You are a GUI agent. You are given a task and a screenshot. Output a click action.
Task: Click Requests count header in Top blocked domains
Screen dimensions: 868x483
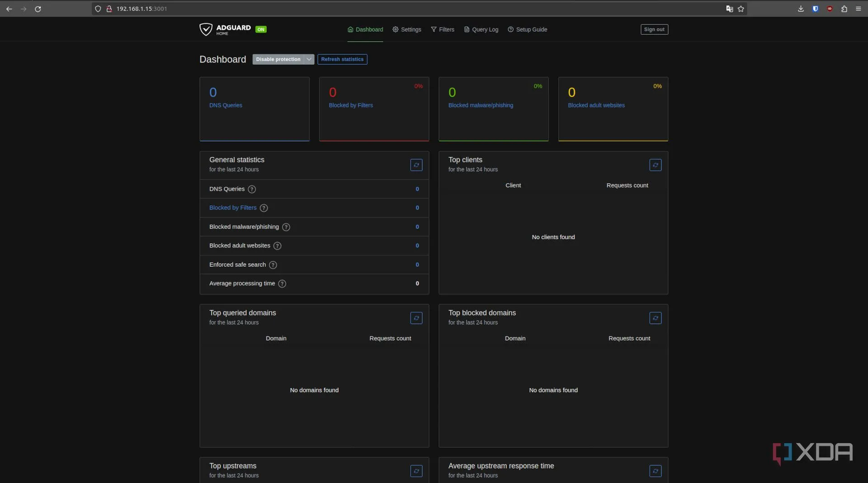click(x=629, y=338)
